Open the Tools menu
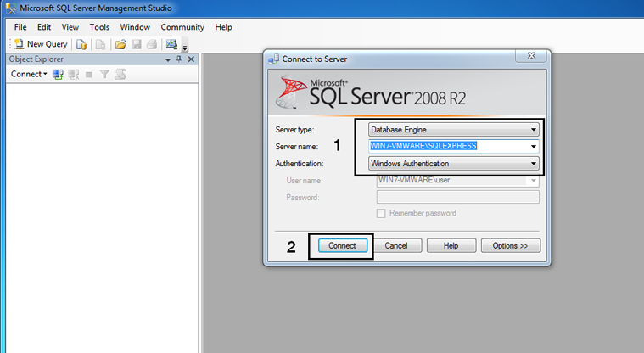 [x=99, y=27]
